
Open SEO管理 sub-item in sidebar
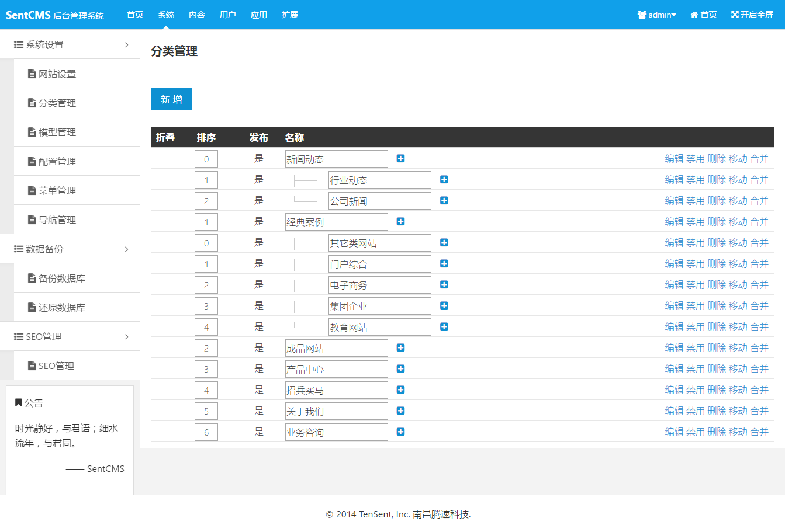(56, 366)
